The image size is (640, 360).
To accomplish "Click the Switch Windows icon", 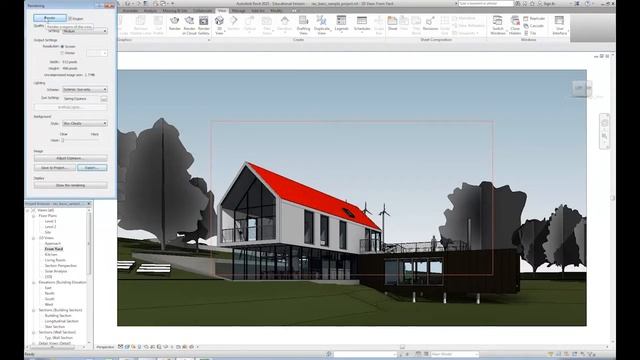I will (498, 25).
